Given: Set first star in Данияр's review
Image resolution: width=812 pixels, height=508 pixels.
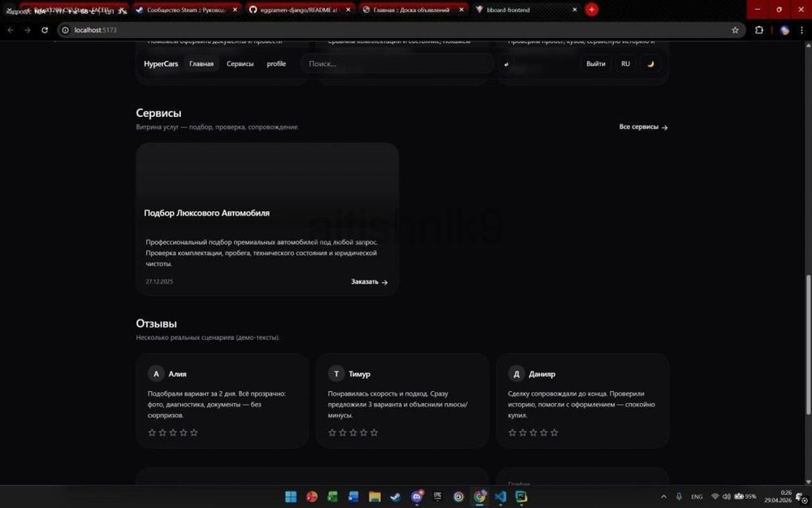Looking at the screenshot, I should [x=512, y=432].
